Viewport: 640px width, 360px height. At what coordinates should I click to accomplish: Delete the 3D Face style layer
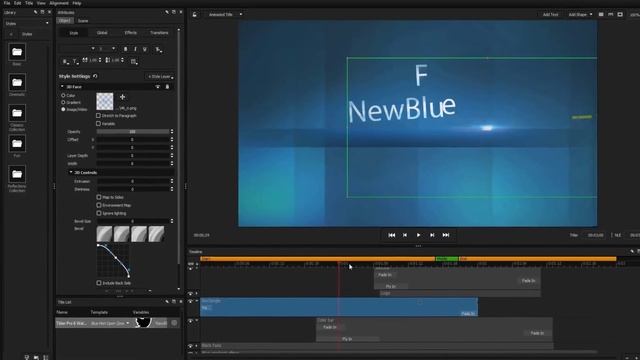(x=167, y=87)
